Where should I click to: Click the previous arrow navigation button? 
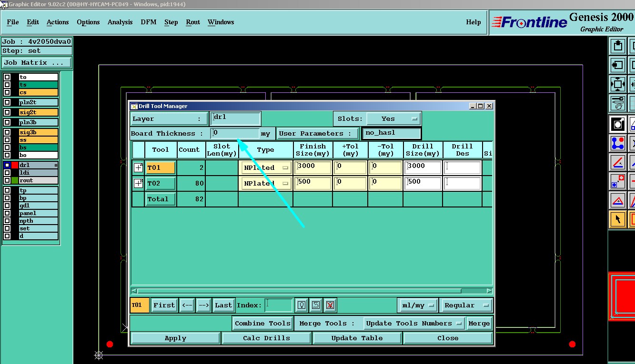[186, 305]
